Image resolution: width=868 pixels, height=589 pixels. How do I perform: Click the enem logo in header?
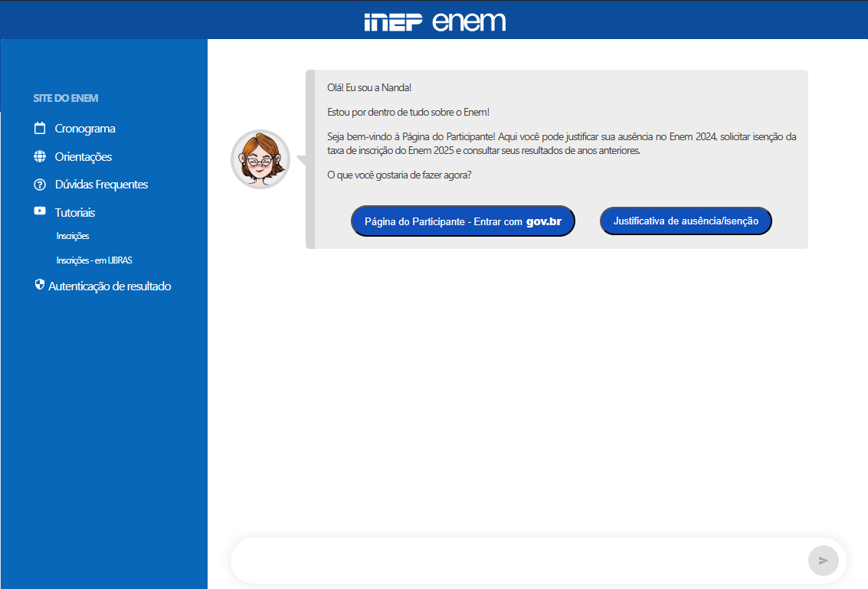469,21
